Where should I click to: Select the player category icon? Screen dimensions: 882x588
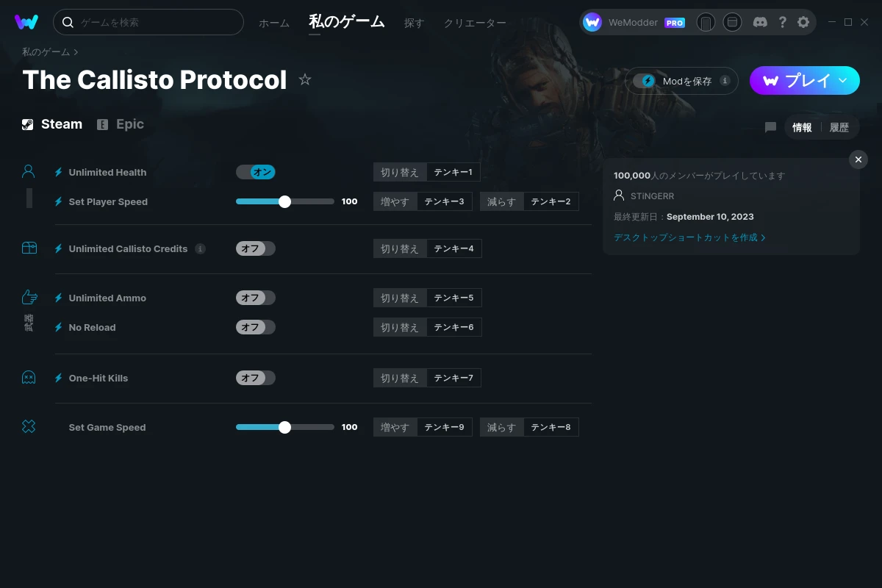click(x=29, y=171)
